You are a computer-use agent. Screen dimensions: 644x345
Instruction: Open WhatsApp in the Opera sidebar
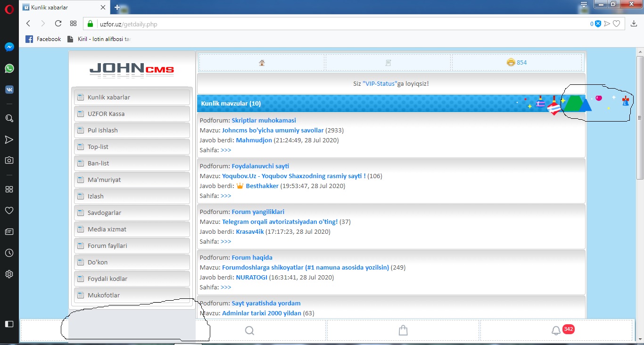click(9, 68)
